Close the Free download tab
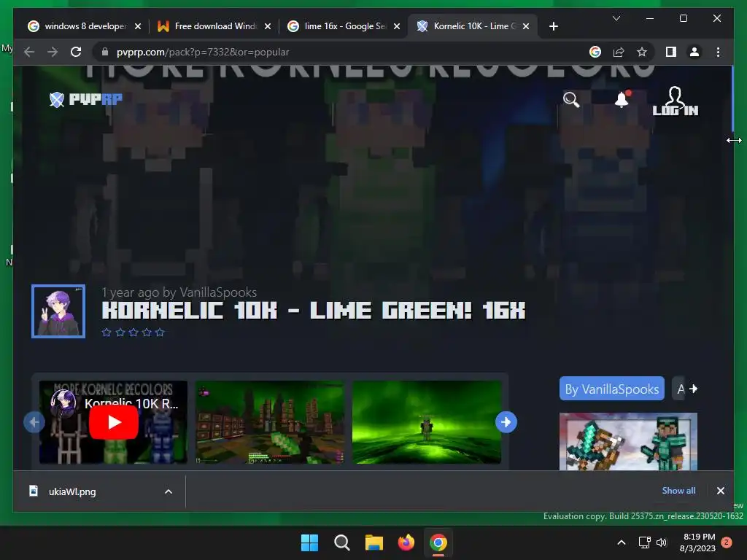Screen dimensions: 747x560 pyautogui.click(x=268, y=26)
